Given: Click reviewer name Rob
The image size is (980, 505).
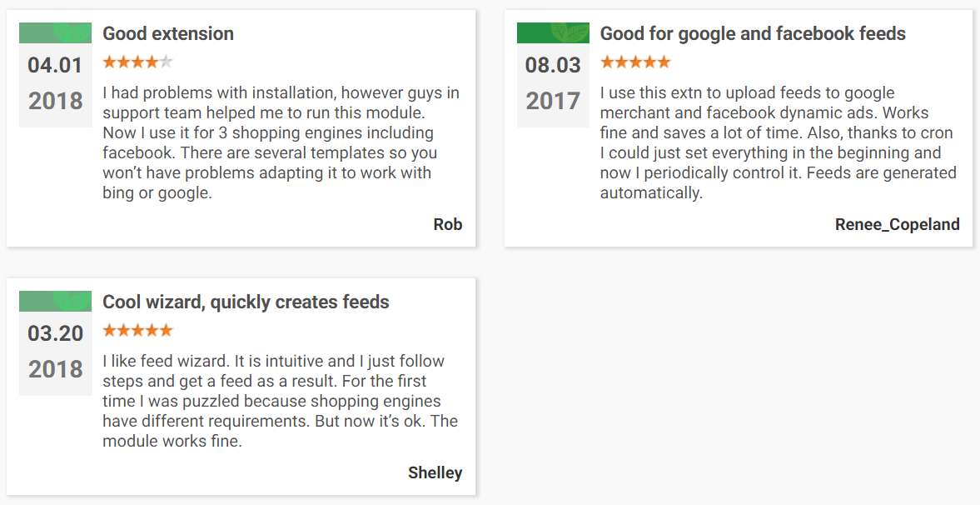Looking at the screenshot, I should (x=447, y=225).
